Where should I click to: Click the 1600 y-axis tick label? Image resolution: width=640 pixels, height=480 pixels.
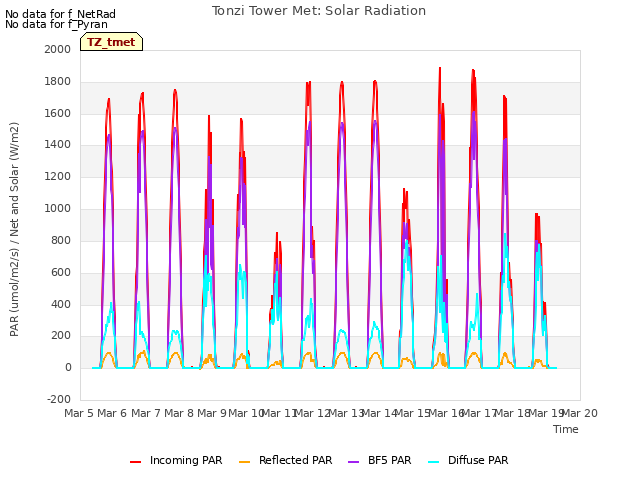(58, 113)
